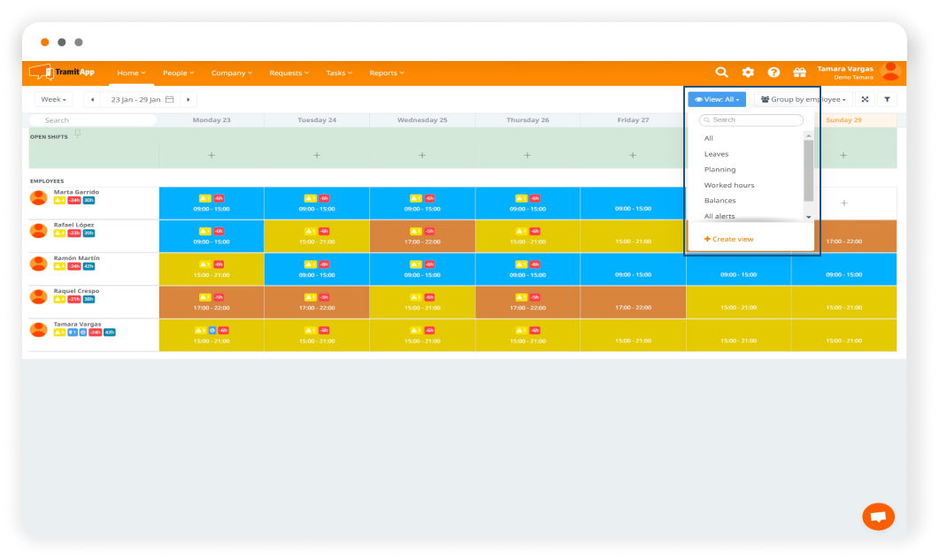Viewport: 939px width, 560px height.
Task: Expand Group by employee dropdown
Action: 804,100
